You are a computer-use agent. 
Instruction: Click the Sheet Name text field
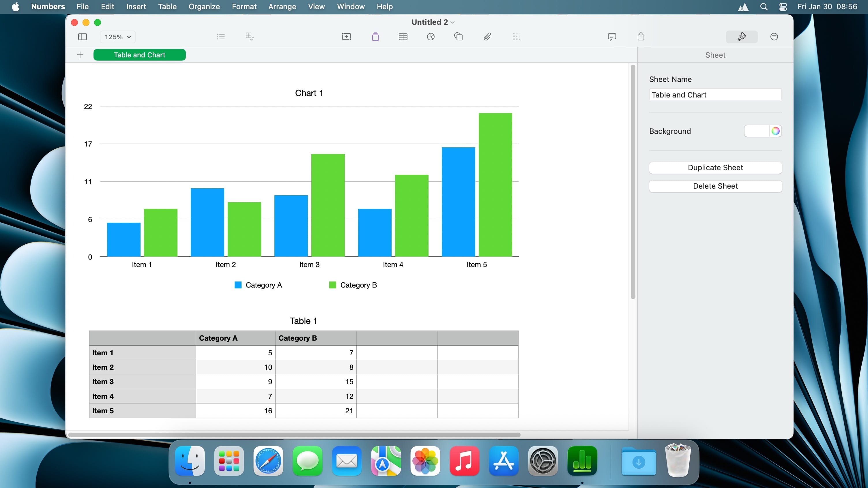coord(715,95)
